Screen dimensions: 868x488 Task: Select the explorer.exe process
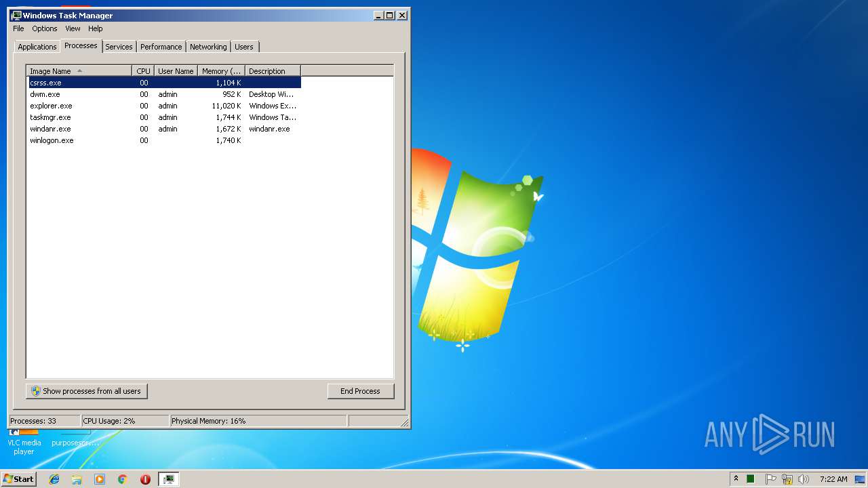[51, 106]
